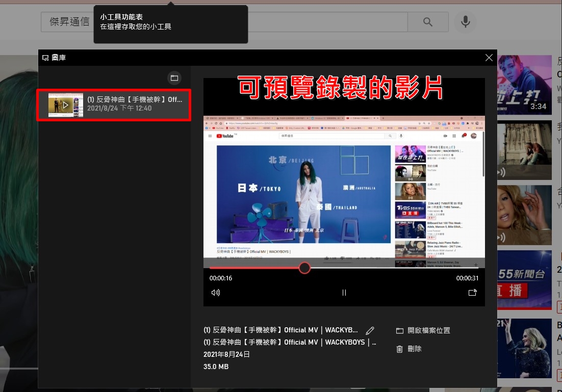Open the blonde singer mix thumbnail
The image size is (562, 392).
pos(524,215)
